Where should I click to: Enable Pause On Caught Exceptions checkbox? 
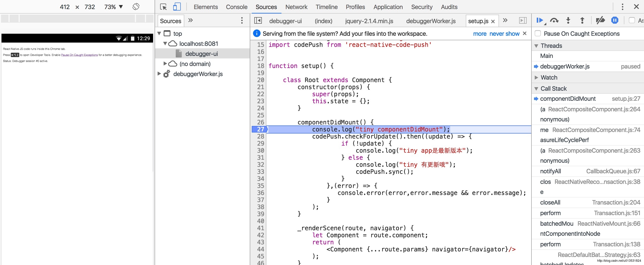tap(538, 34)
